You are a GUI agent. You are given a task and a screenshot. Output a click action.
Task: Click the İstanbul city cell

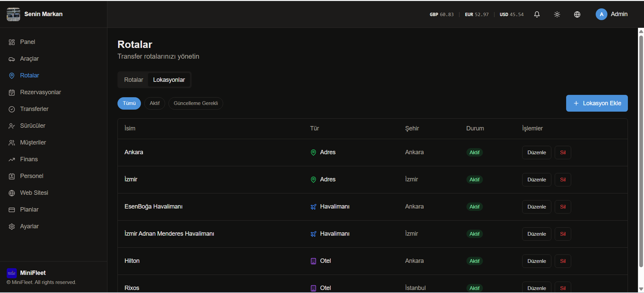pos(415,288)
